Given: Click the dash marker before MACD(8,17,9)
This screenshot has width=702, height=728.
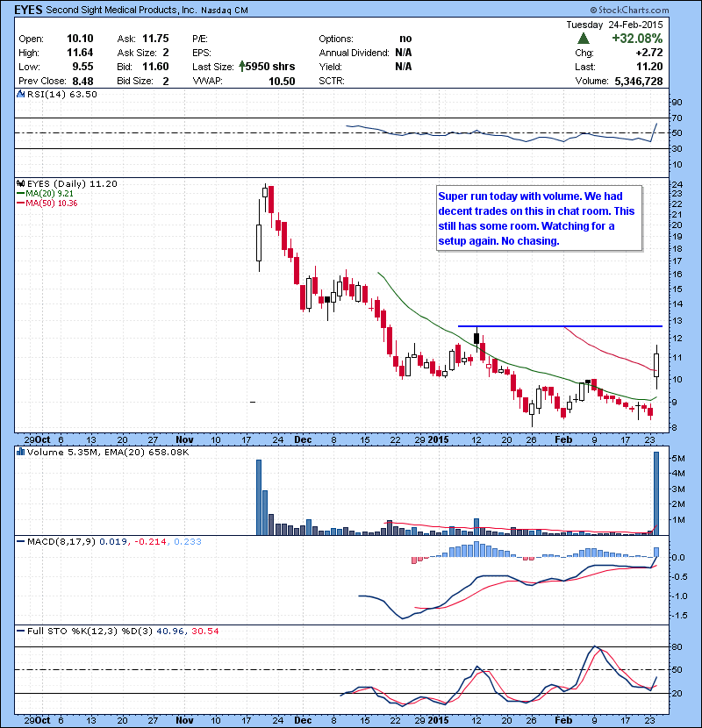Looking at the screenshot, I should point(21,541).
